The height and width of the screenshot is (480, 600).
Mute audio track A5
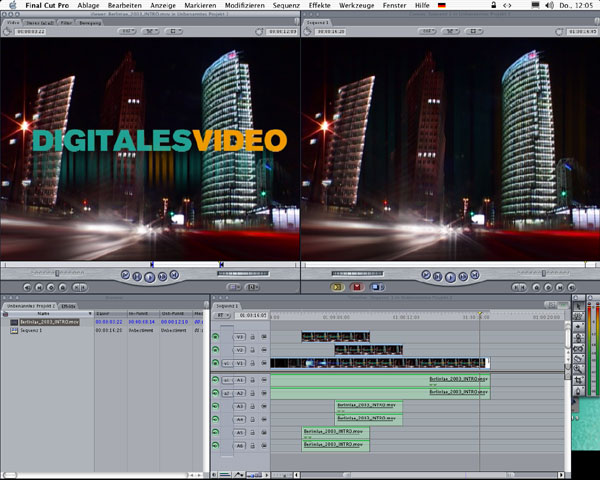[x=215, y=432]
